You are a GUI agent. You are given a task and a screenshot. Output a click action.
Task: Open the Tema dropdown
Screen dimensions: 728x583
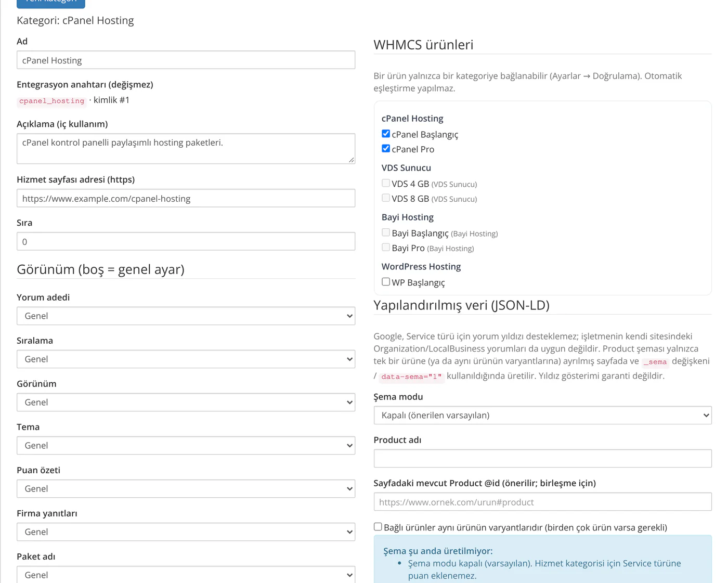click(x=186, y=445)
